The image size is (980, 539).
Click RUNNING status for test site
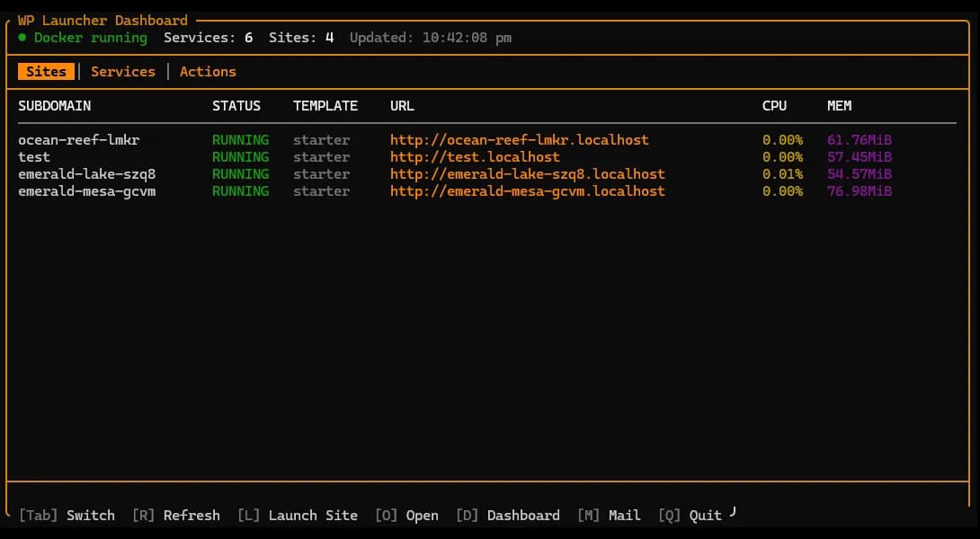pos(241,157)
